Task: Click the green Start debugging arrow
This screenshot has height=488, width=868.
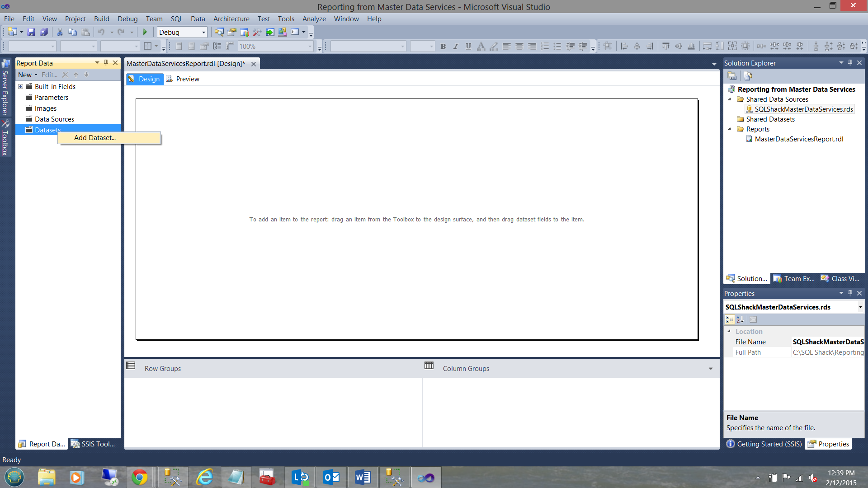Action: (145, 32)
